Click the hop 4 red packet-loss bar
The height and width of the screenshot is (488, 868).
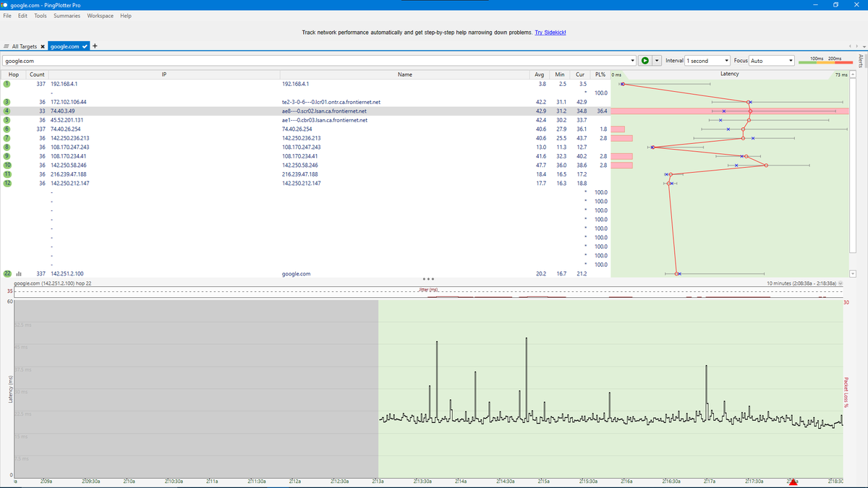coord(730,111)
